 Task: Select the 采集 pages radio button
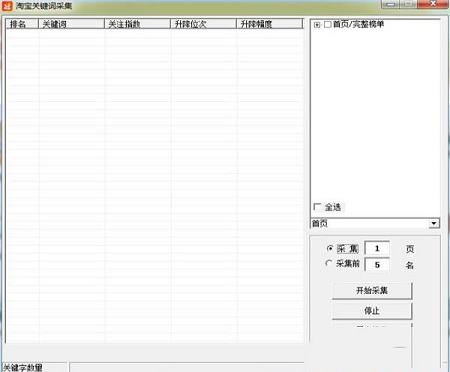(x=330, y=249)
